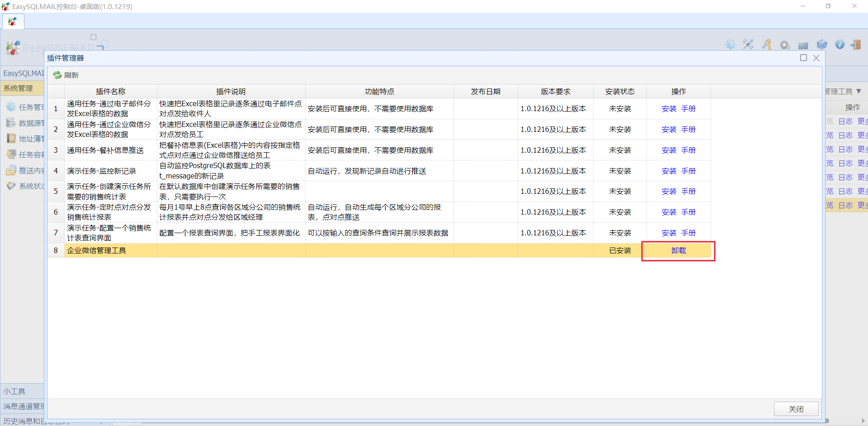This screenshot has width=868, height=426.
Task: Open 手册 link for 演示任务-监控新记录
Action: (689, 171)
